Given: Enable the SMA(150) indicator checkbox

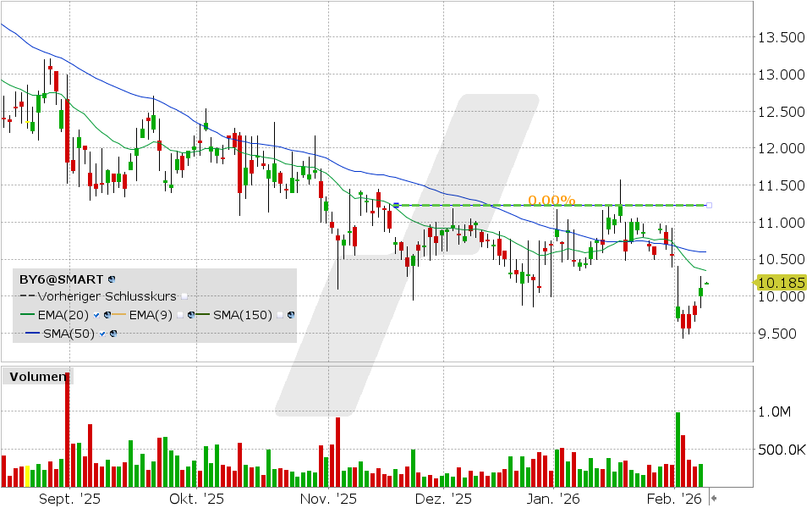Looking at the screenshot, I should pyautogui.click(x=279, y=314).
